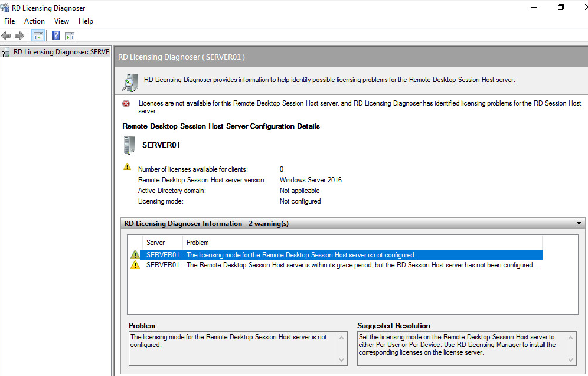Open the View menu
Viewport: 588px width, 376px height.
pyautogui.click(x=61, y=21)
